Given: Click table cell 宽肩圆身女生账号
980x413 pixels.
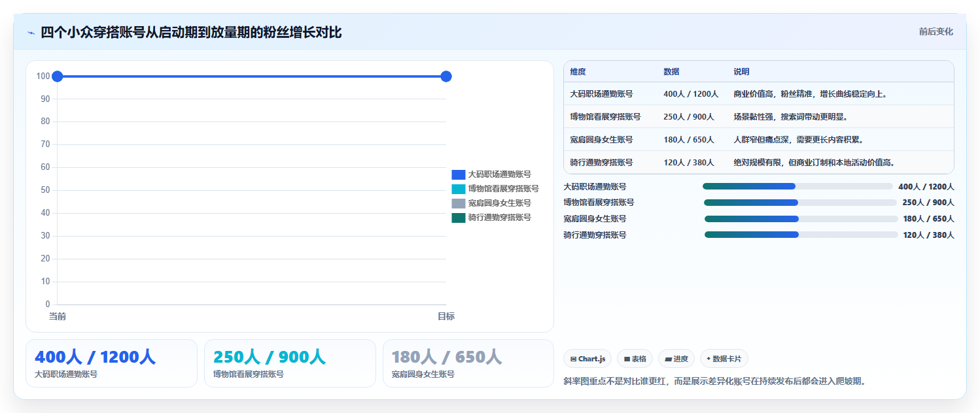Looking at the screenshot, I should point(601,140).
